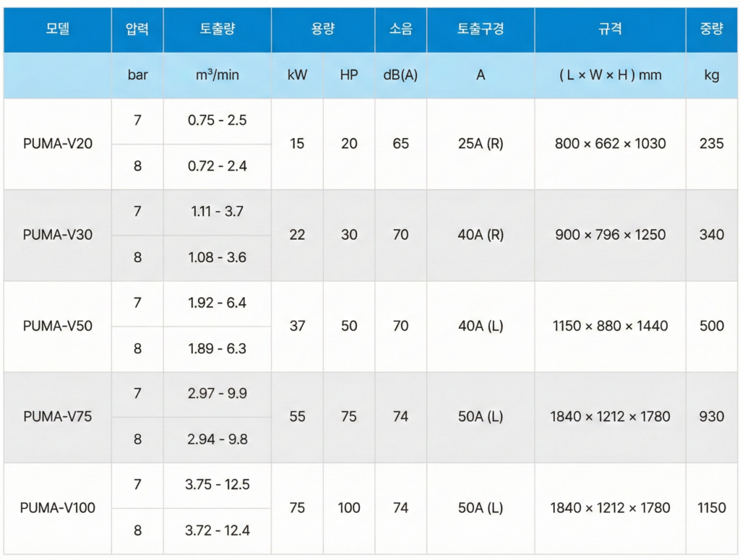Viewport: 740px width, 560px height.
Task: Click the 모델 column header
Action: point(57,29)
